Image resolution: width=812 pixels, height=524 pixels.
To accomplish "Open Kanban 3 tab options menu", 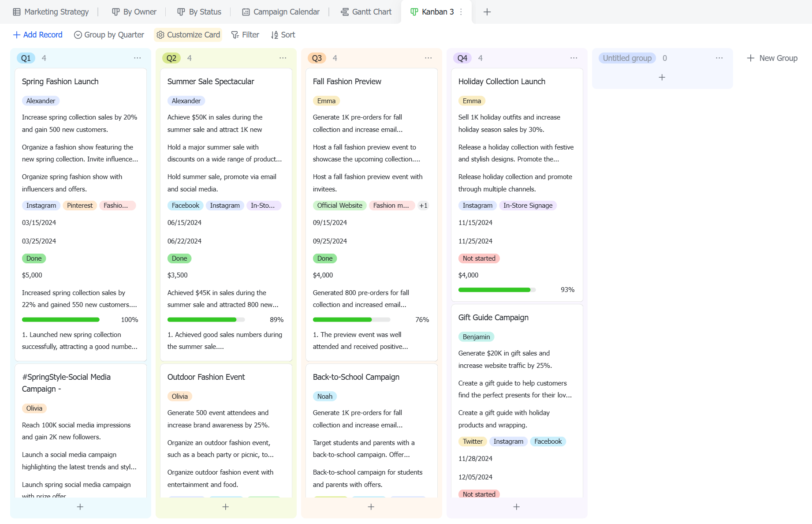I will click(461, 12).
